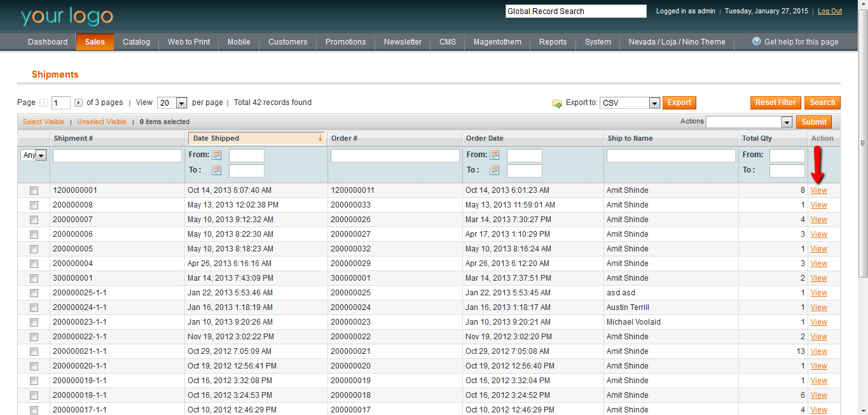Click the Log Out link

click(830, 11)
